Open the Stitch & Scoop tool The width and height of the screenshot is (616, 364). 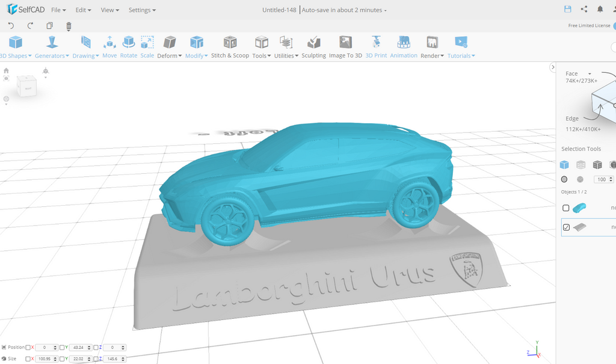click(x=230, y=47)
